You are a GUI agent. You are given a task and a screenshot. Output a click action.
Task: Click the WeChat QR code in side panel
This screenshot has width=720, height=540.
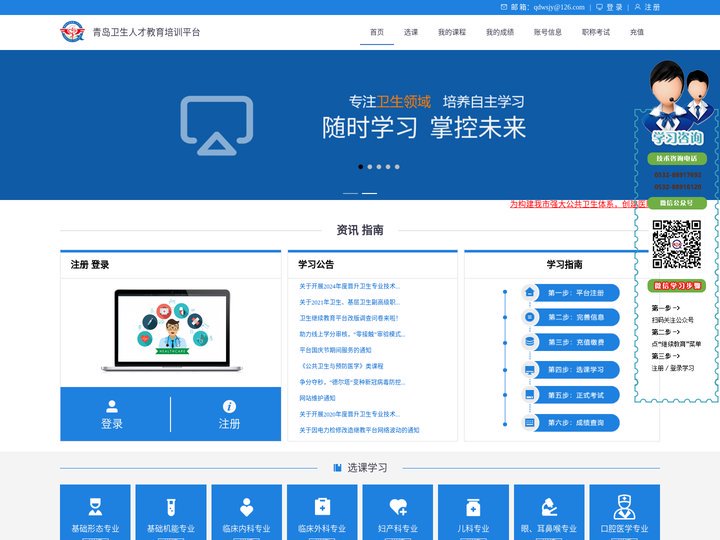[676, 244]
